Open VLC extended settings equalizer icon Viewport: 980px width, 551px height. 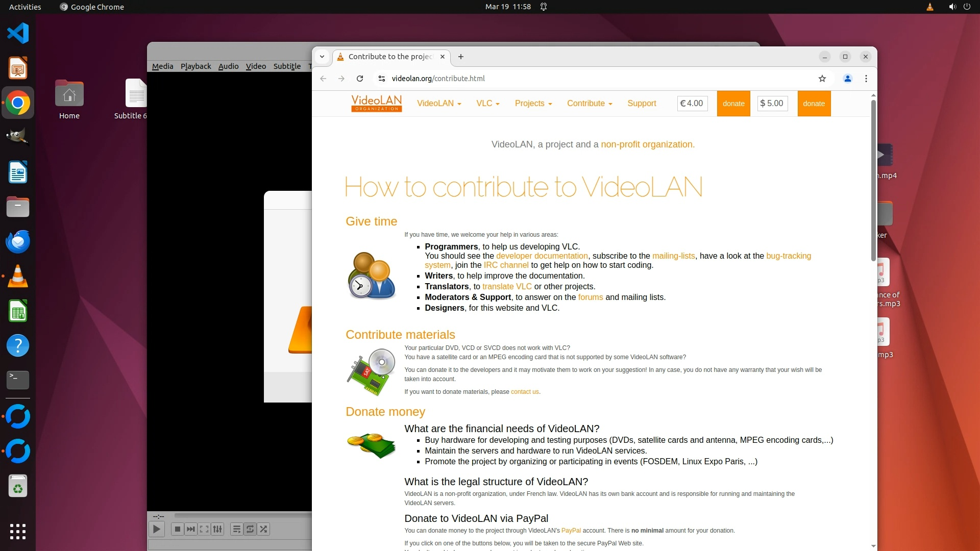click(x=217, y=529)
